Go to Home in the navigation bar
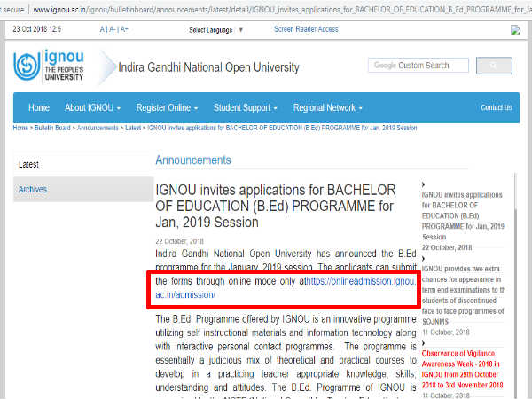The height and width of the screenshot is (399, 532). coord(39,107)
